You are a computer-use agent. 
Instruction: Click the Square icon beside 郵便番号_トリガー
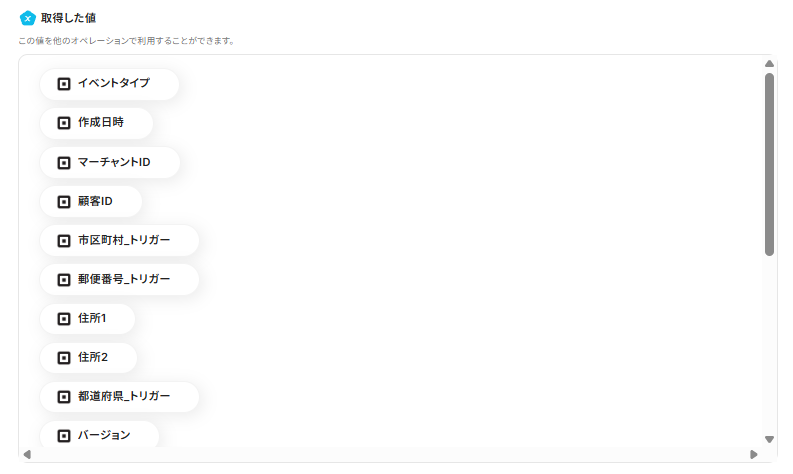[64, 280]
